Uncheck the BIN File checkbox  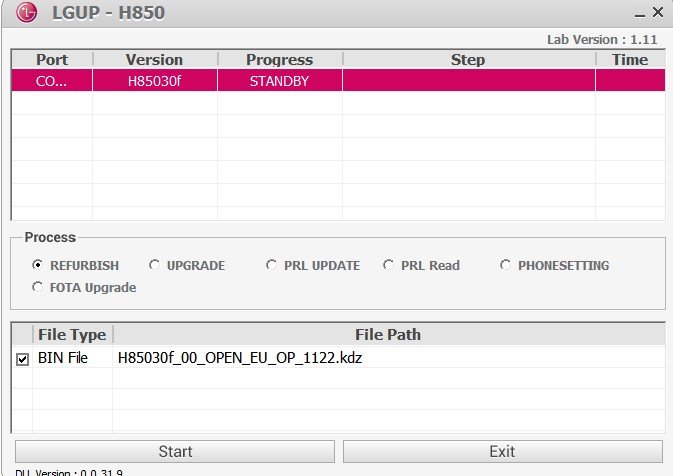[x=23, y=359]
